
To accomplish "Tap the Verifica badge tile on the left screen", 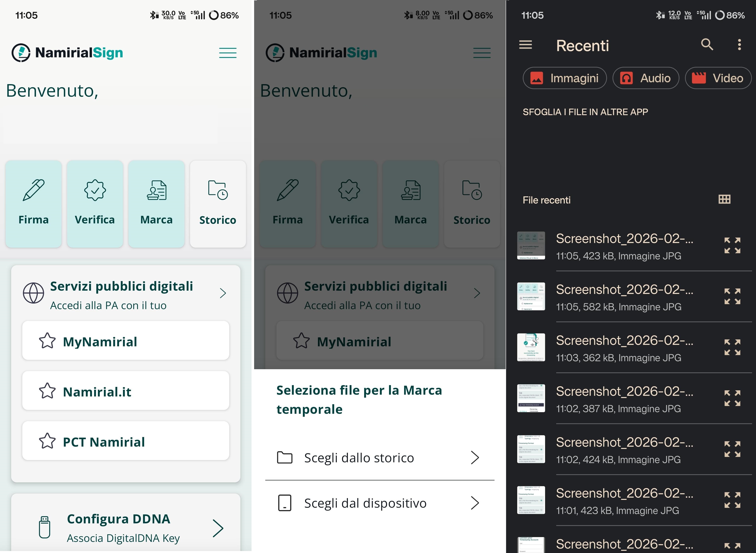I will coord(95,204).
